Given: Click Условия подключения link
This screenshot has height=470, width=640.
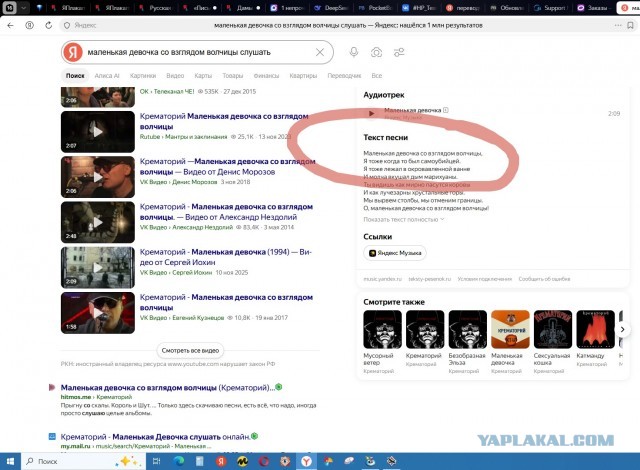Looking at the screenshot, I should point(484,279).
